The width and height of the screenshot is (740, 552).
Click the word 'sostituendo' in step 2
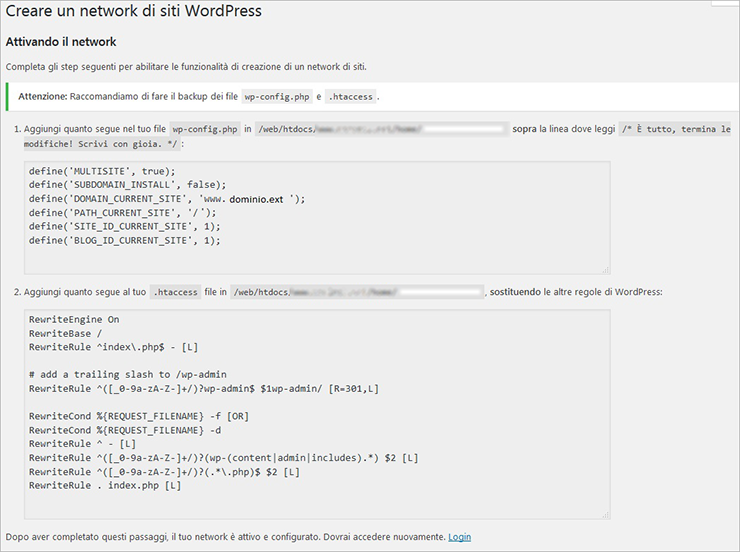(x=515, y=292)
